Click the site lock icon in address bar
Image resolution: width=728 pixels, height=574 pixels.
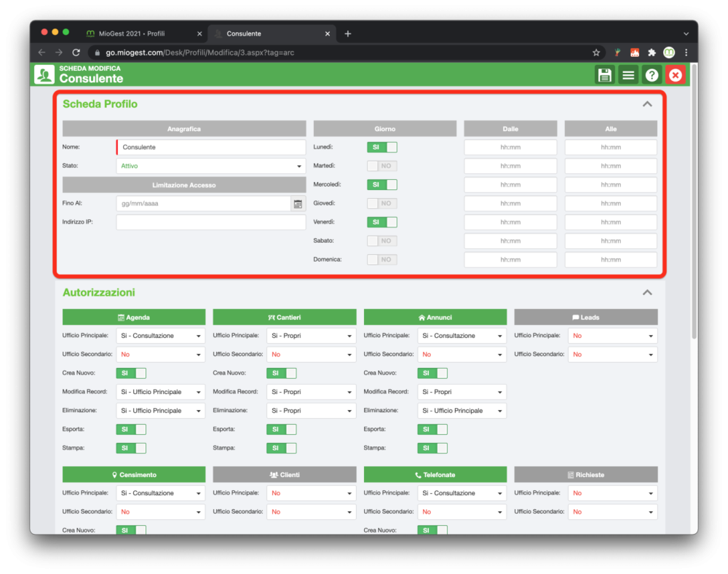(97, 52)
